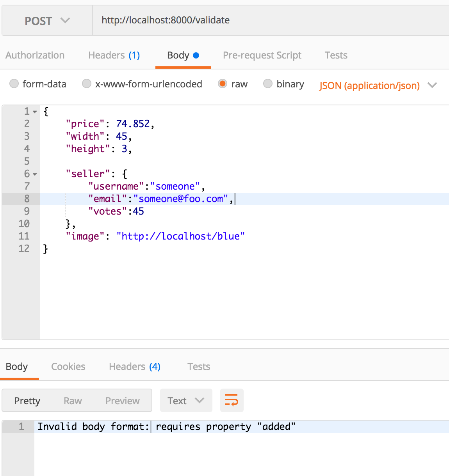
Task: Collapse the root JSON object on line 1
Action: (x=35, y=112)
